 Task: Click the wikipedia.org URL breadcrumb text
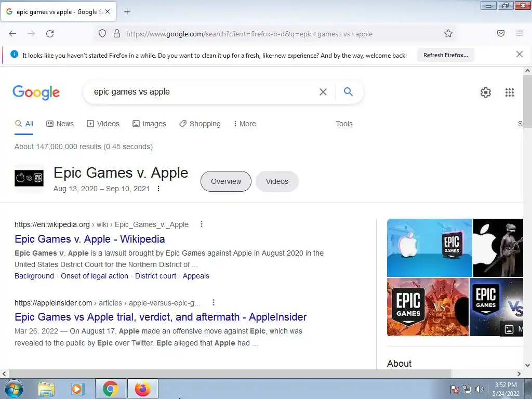coord(101,224)
